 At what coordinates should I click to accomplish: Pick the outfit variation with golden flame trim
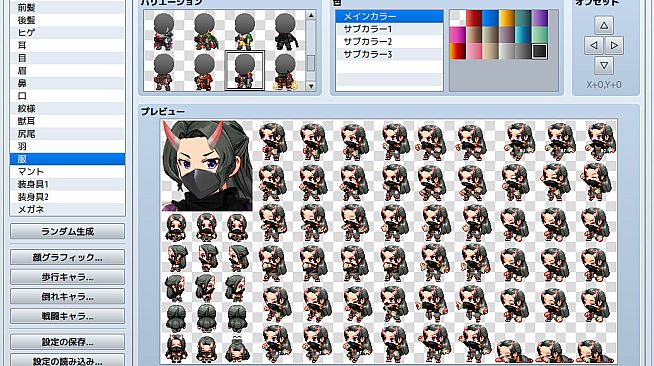click(x=285, y=71)
